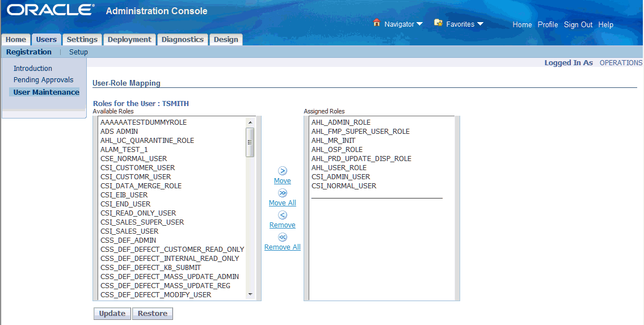Click the Available Roles scrollbar thumb
Screen dimensions: 644x325
(250, 142)
